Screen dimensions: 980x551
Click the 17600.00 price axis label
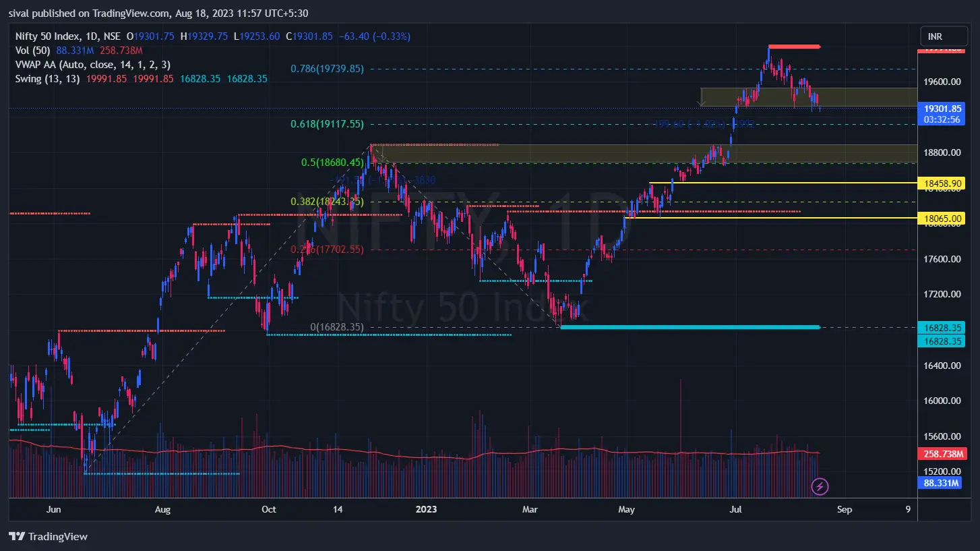(x=942, y=259)
